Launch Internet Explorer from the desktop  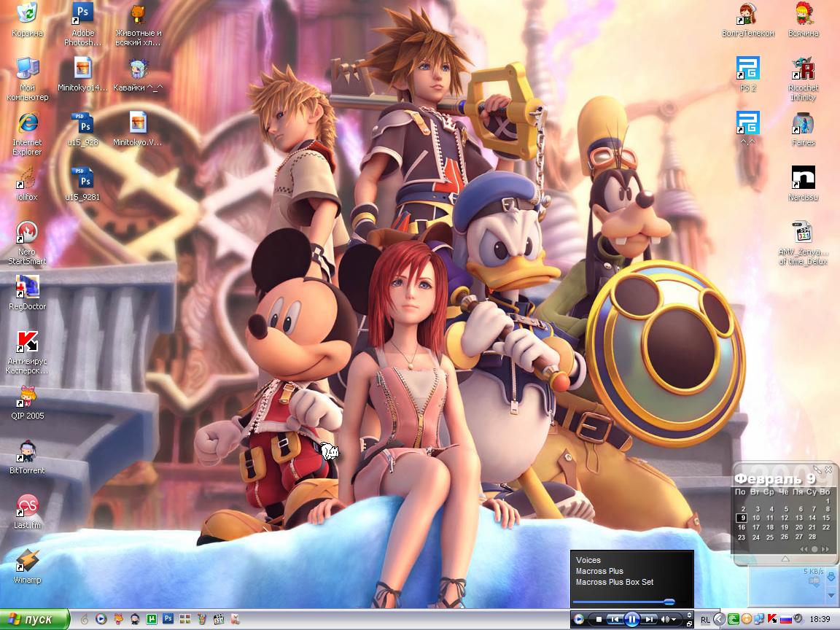click(27, 134)
